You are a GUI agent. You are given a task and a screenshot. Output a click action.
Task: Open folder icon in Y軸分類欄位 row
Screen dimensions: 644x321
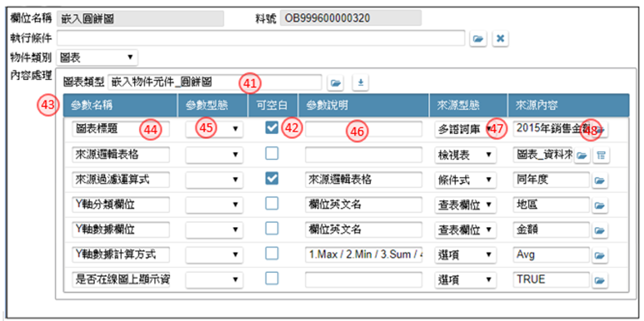[600, 205]
